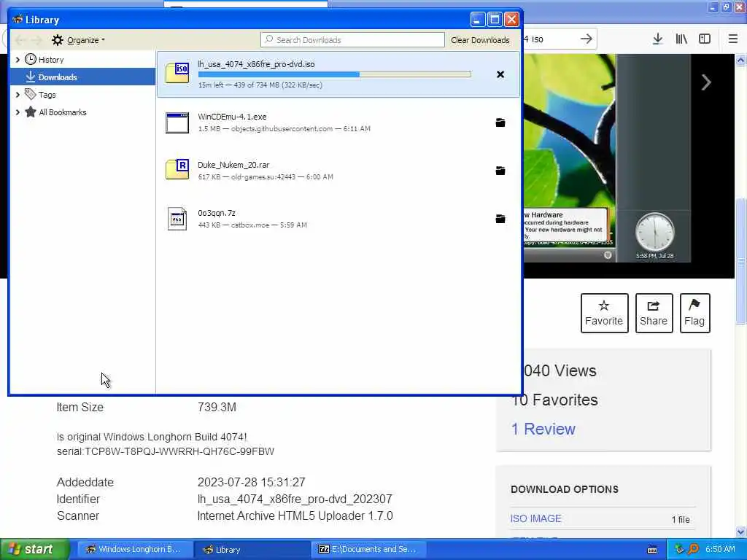Expand the Tags tree node
The height and width of the screenshot is (560, 747).
click(18, 95)
